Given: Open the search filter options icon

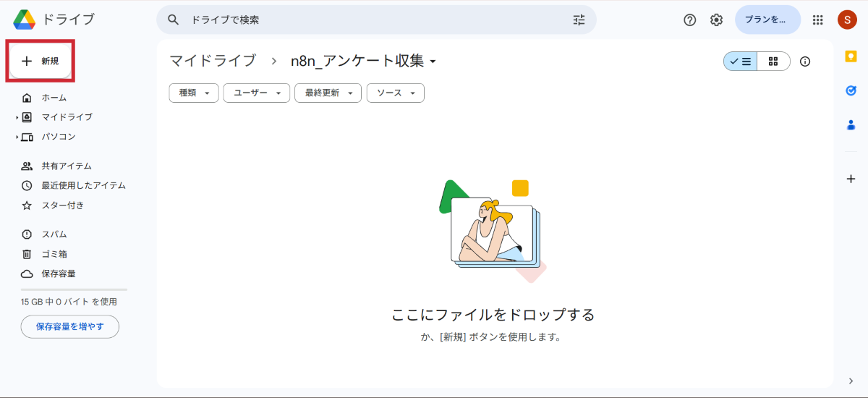Looking at the screenshot, I should pos(579,20).
